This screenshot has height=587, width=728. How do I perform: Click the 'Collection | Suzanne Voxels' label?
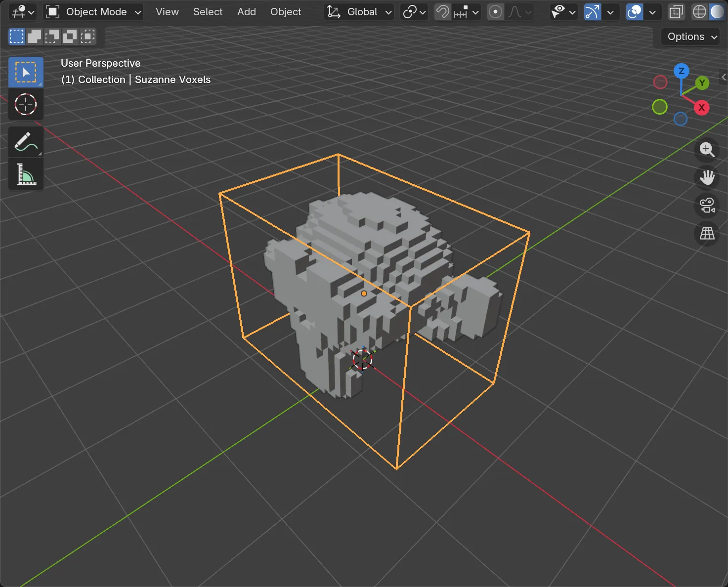(136, 80)
